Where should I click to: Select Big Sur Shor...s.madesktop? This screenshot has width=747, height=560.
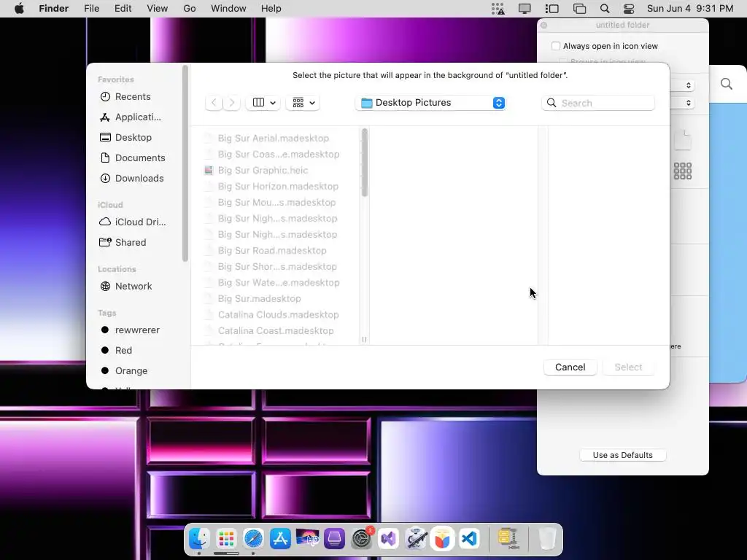pos(277,267)
